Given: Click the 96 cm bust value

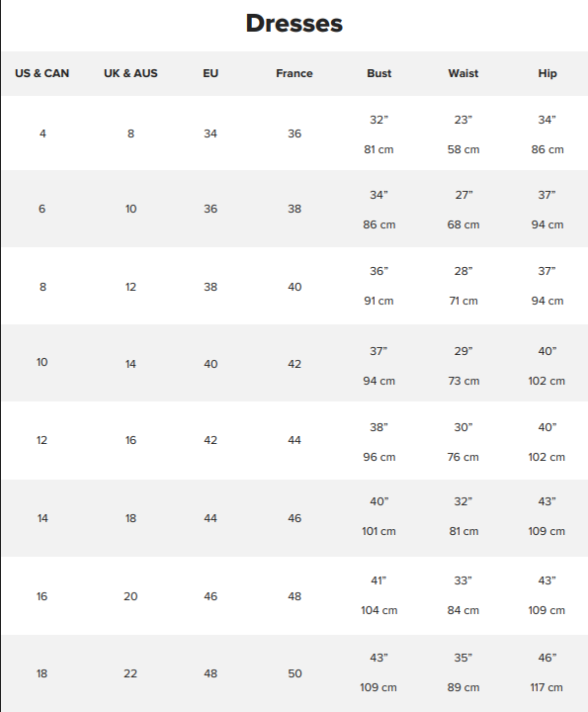Looking at the screenshot, I should pos(379,457).
